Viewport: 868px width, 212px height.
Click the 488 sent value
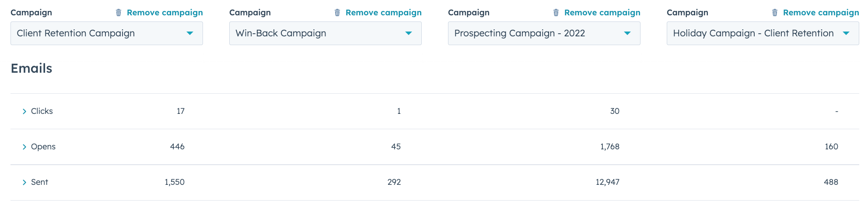point(831,182)
